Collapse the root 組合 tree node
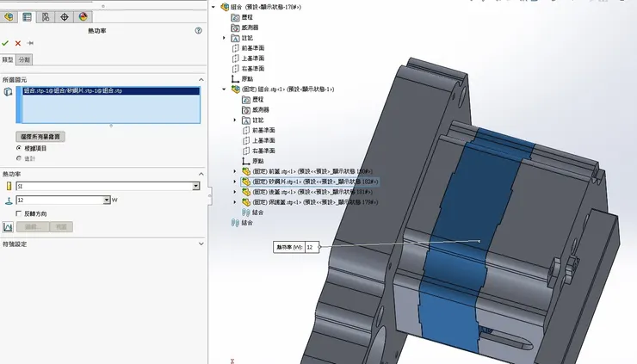This screenshot has height=364, width=637. point(213,7)
